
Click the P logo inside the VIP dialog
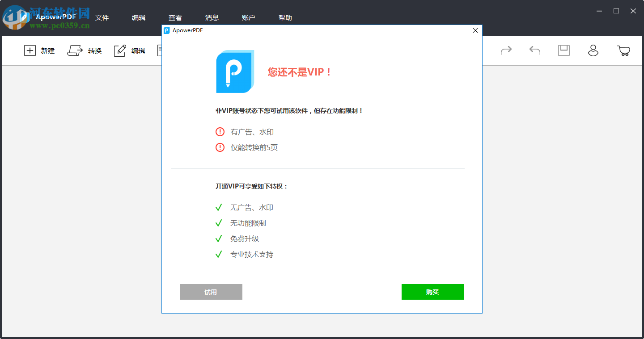tap(235, 71)
